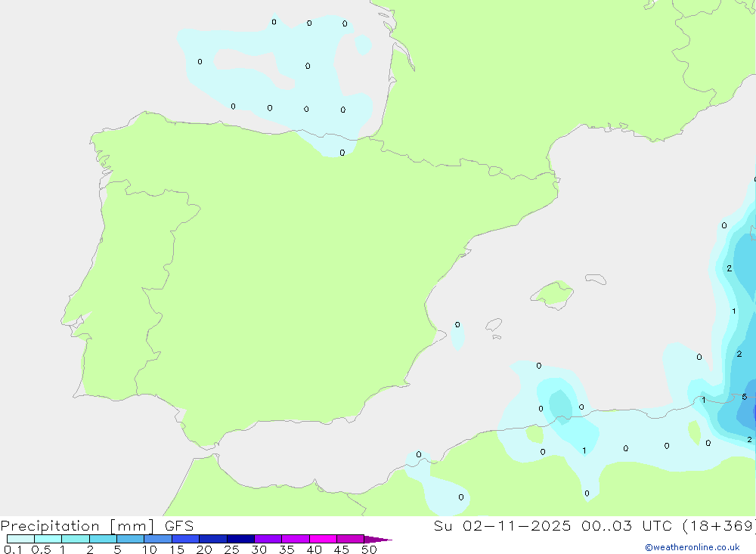
Task: Click the 'Precipitation [mm] GFS' title text
Action: coord(97,526)
